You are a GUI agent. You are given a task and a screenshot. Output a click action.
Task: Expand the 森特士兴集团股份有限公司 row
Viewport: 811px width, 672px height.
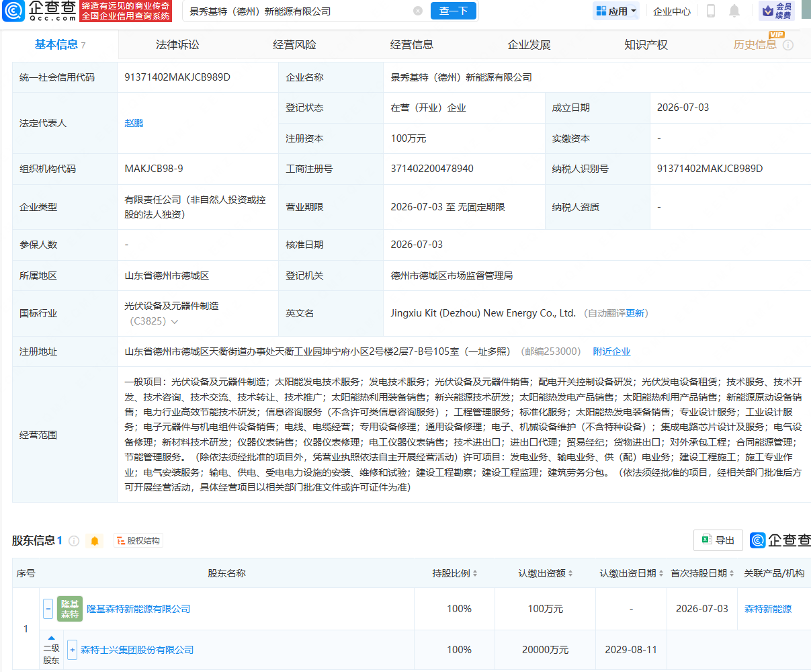click(73, 650)
